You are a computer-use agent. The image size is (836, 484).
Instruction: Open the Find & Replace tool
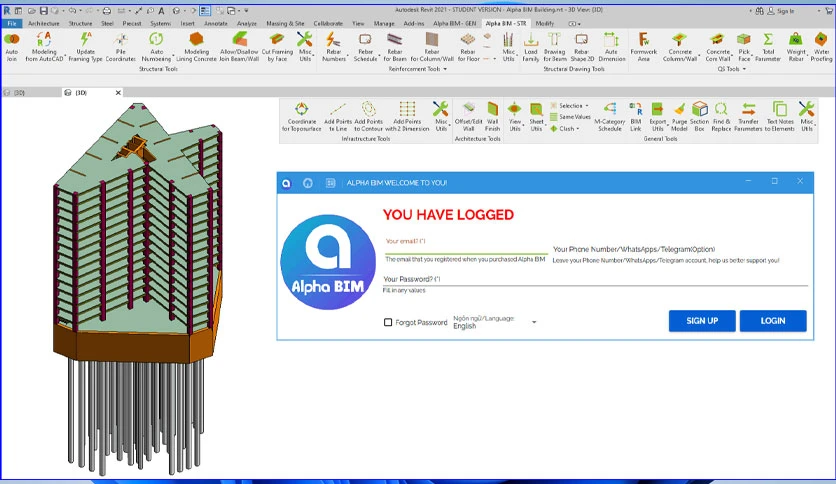pos(721,117)
